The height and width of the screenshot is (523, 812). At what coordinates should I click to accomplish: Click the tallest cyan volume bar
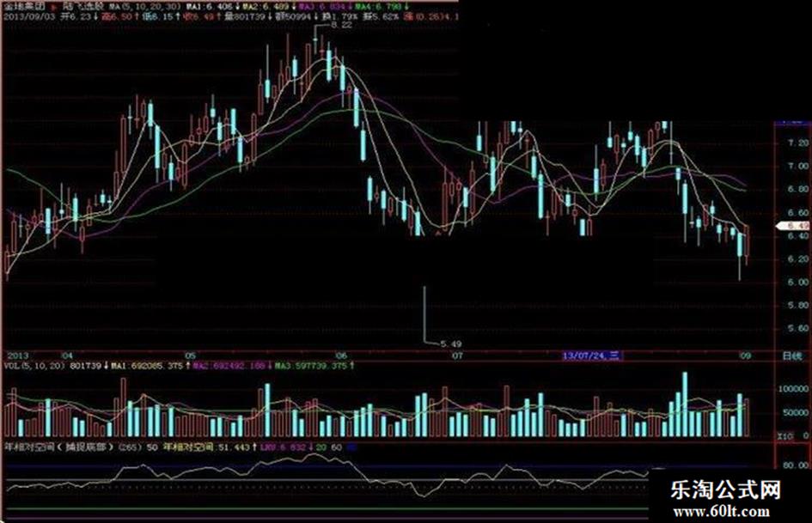(x=685, y=404)
